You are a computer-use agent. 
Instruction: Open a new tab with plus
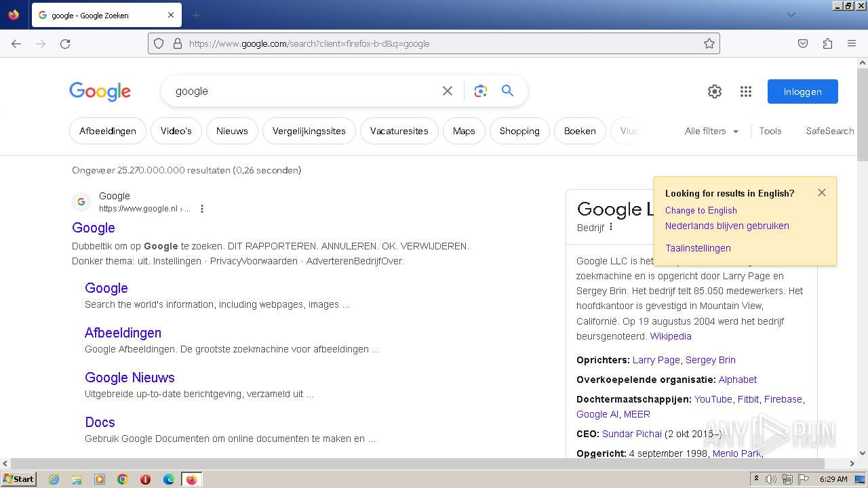[x=197, y=15]
